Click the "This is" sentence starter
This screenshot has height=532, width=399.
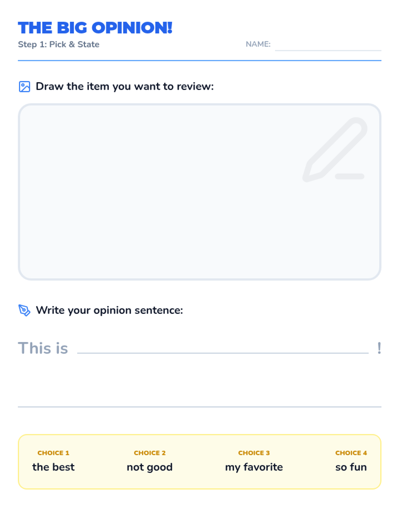point(43,348)
